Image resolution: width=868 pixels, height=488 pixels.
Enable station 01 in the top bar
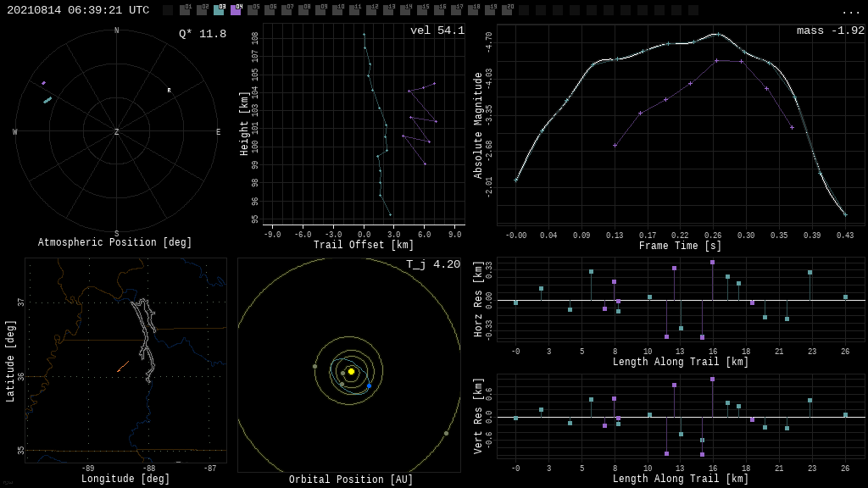(x=185, y=10)
